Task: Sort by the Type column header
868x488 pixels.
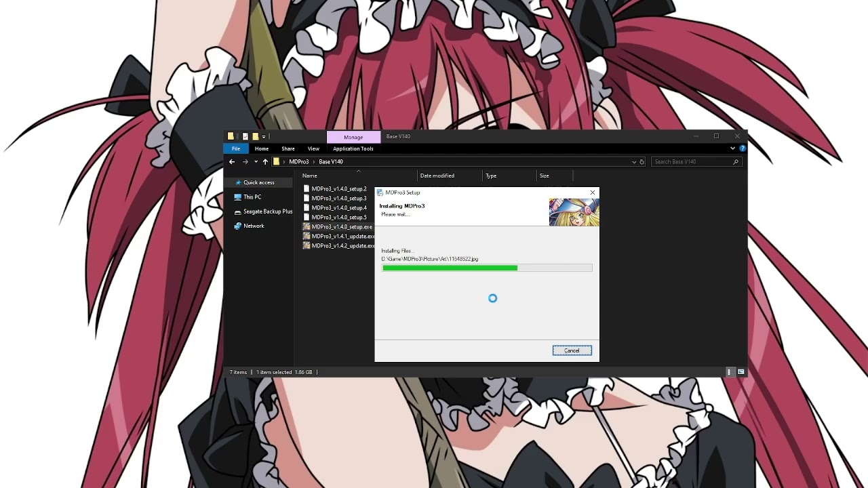Action: click(491, 176)
